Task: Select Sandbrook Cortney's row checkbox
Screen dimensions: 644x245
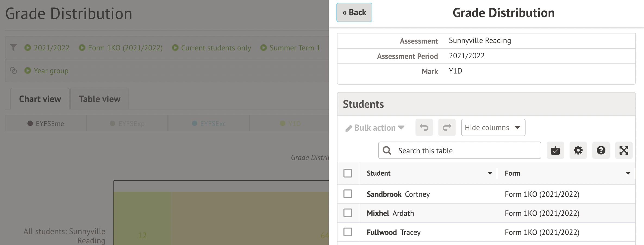Action: coord(348,194)
